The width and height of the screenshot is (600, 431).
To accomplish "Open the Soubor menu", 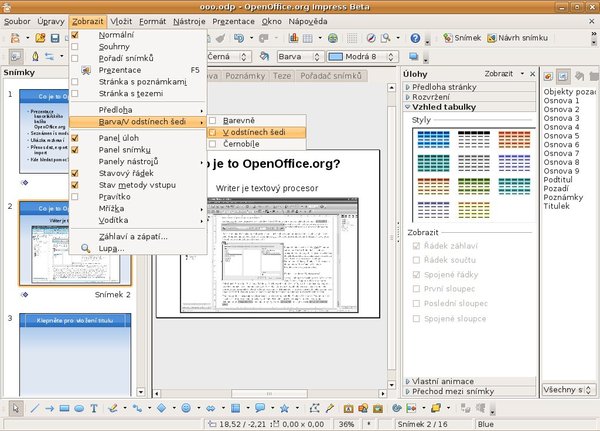I will pyautogui.click(x=17, y=21).
